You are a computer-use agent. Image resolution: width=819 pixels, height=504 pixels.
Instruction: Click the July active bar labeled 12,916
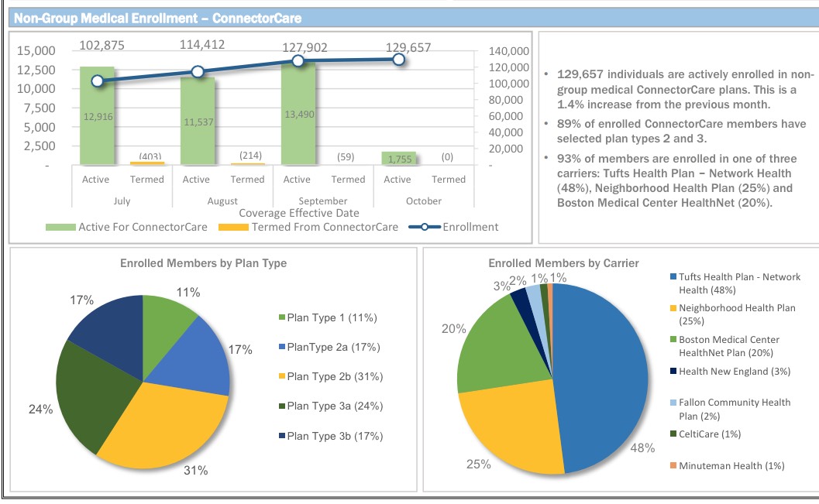click(97, 116)
